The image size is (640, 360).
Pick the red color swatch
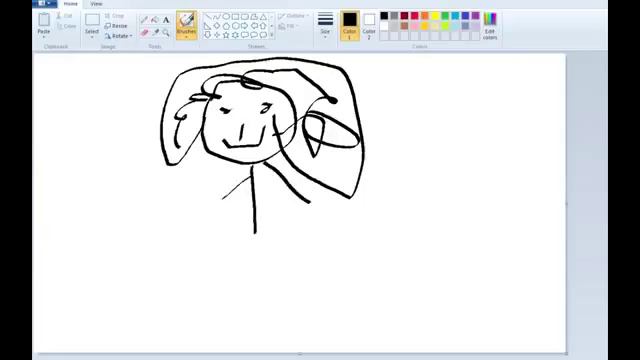click(x=415, y=16)
